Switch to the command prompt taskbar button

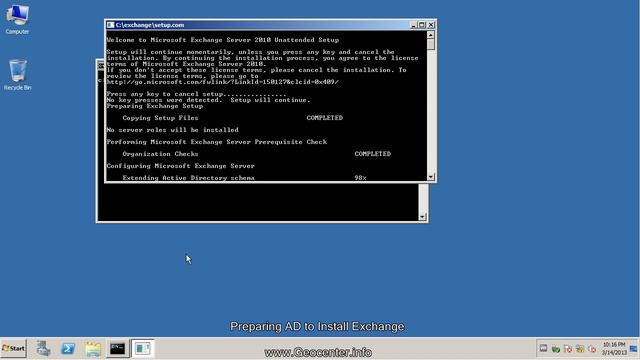point(118,349)
